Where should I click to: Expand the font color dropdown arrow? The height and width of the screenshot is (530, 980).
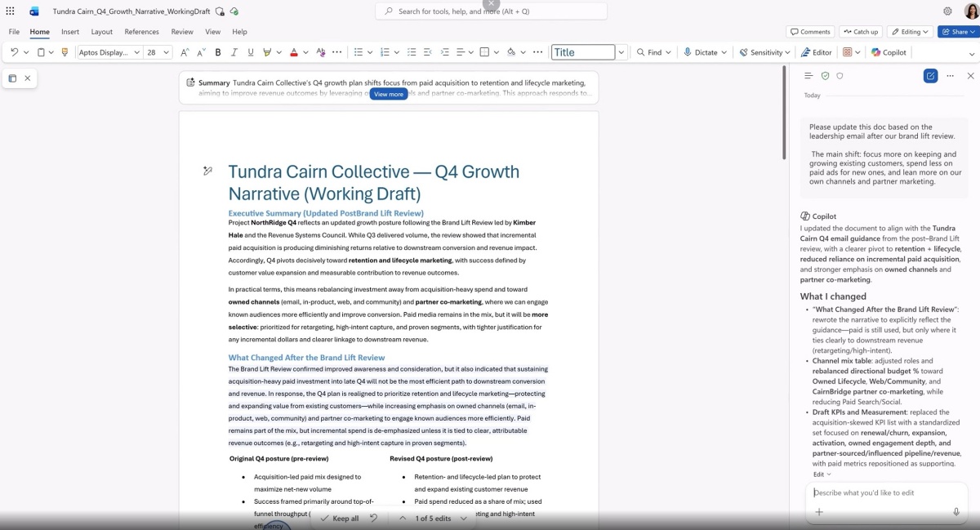[305, 52]
